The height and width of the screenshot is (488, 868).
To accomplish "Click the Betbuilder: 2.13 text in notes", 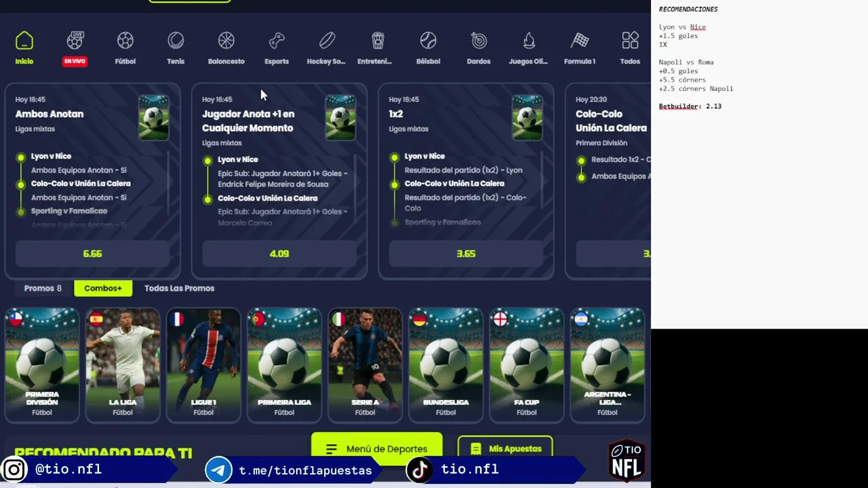I will [690, 106].
